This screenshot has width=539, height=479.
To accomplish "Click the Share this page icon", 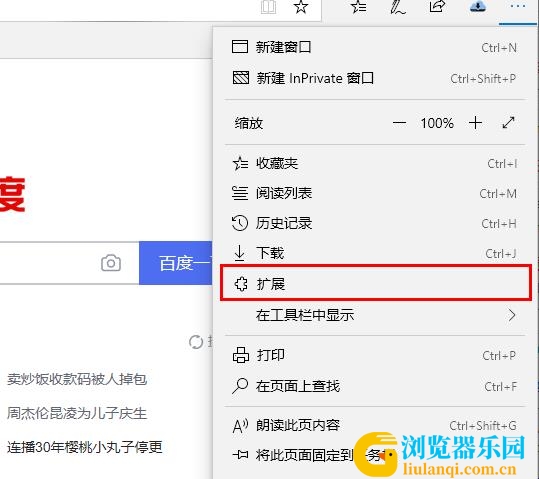I will [437, 6].
